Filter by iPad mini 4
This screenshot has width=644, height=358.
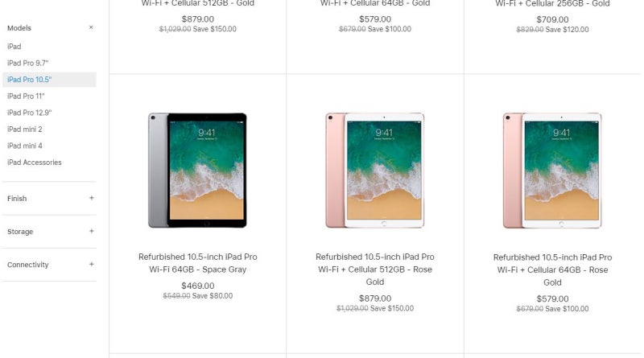click(25, 146)
